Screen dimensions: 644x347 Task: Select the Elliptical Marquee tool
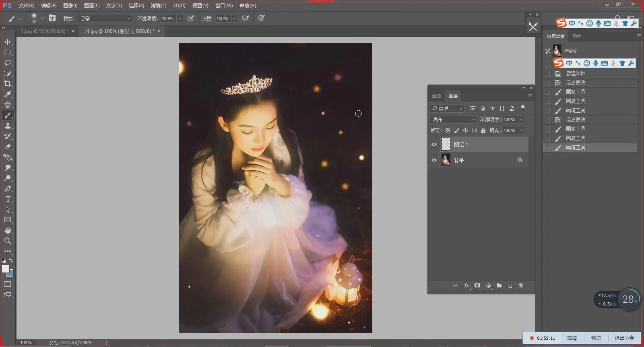point(8,52)
